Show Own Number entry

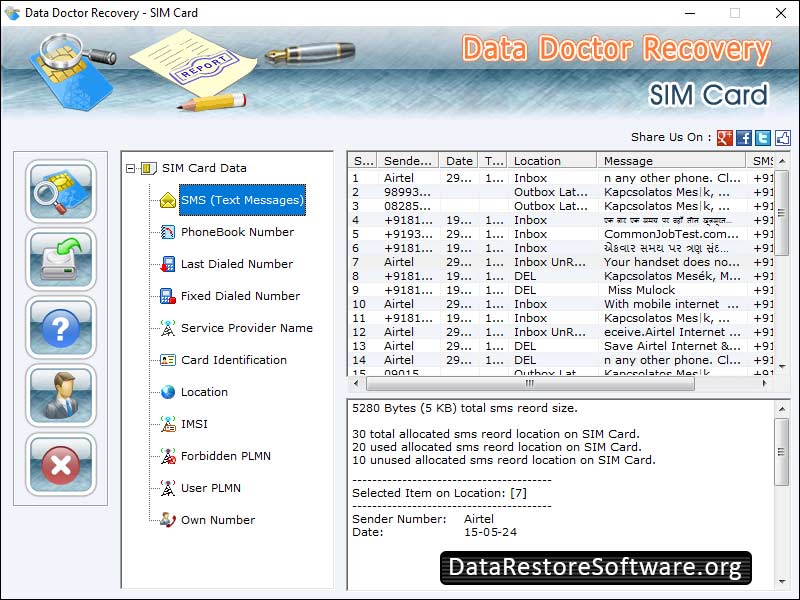click(218, 520)
